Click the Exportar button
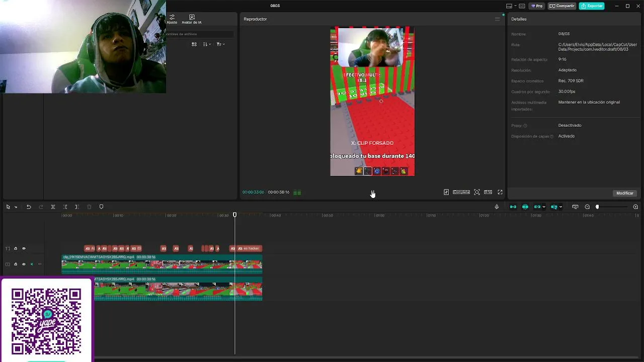Image resolution: width=644 pixels, height=362 pixels. coord(592,6)
